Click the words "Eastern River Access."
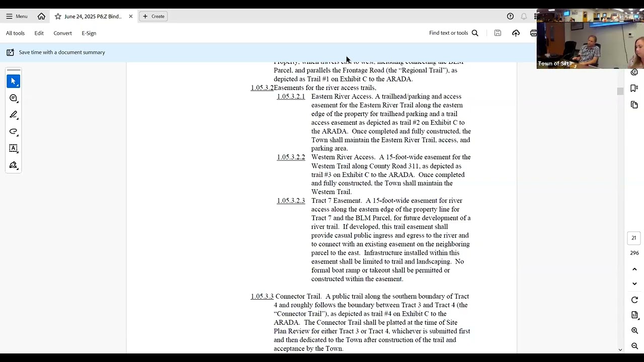Screen dimensions: 644x362 tap(342, 97)
